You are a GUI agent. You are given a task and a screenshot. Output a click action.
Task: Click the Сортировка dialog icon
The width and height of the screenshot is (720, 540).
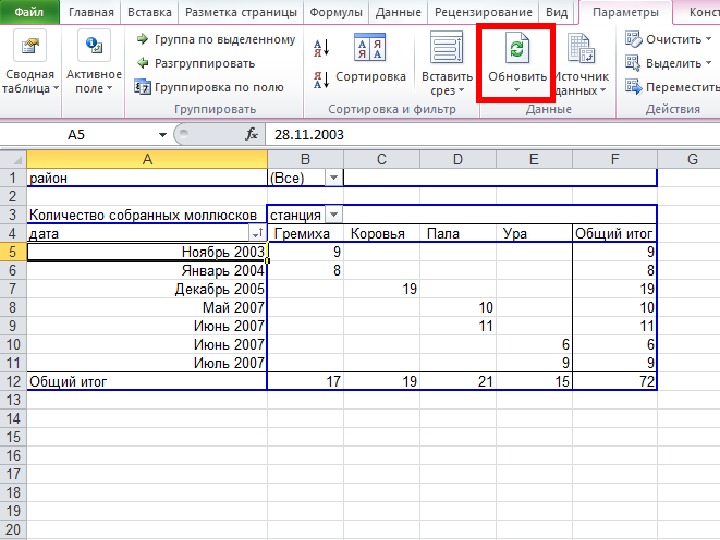pos(370,50)
